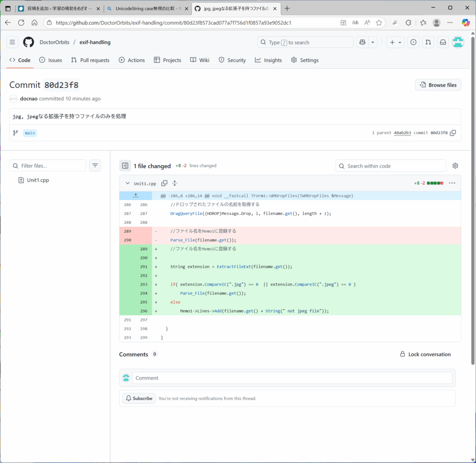Open the hamburger navigation menu
Image resolution: width=476 pixels, height=463 pixels.
[13, 42]
